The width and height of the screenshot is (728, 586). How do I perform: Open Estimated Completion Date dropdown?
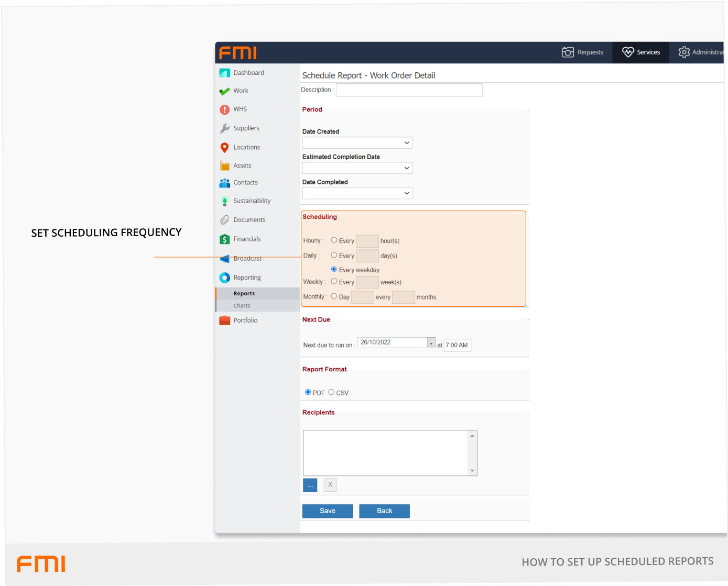point(357,168)
